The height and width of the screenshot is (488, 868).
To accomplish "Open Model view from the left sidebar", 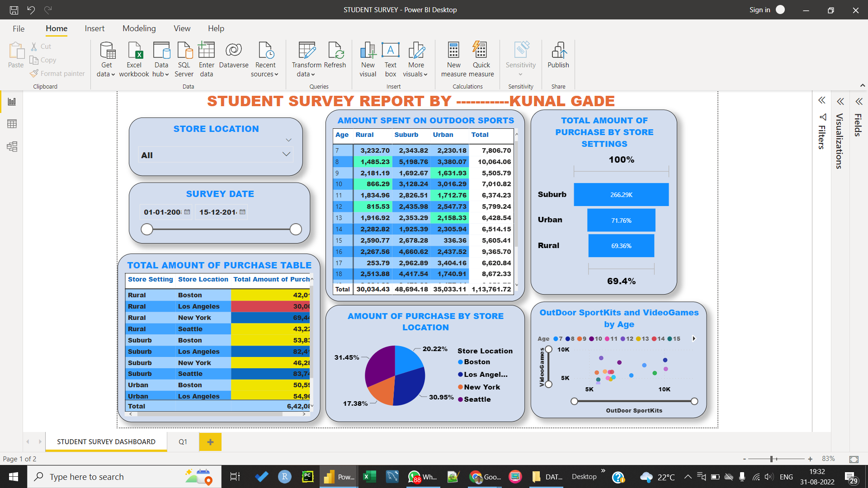I will (x=12, y=146).
